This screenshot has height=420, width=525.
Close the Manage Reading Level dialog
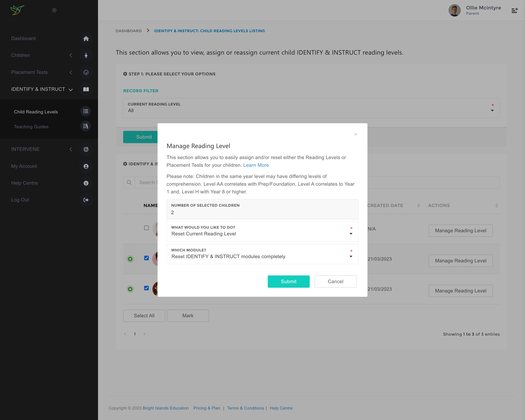(x=356, y=134)
